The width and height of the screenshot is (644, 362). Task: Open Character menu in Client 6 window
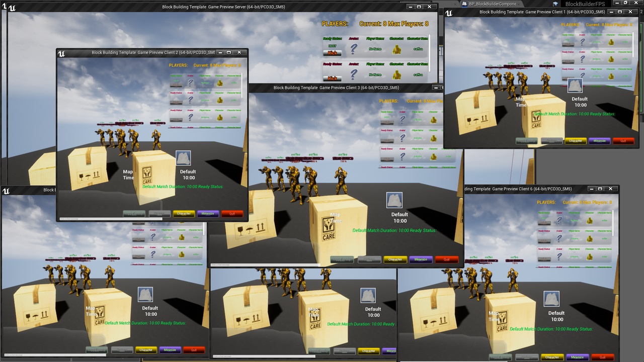point(552,357)
